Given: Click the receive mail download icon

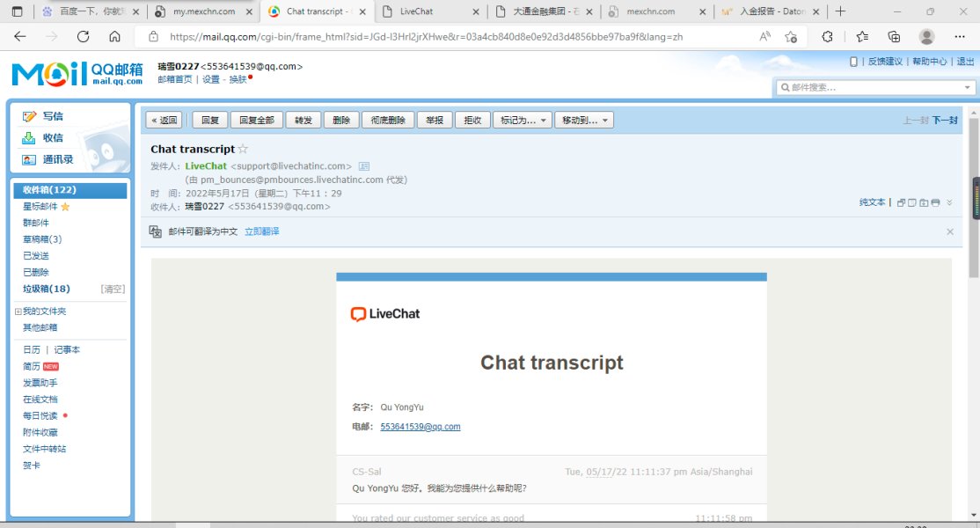Looking at the screenshot, I should pos(29,137).
